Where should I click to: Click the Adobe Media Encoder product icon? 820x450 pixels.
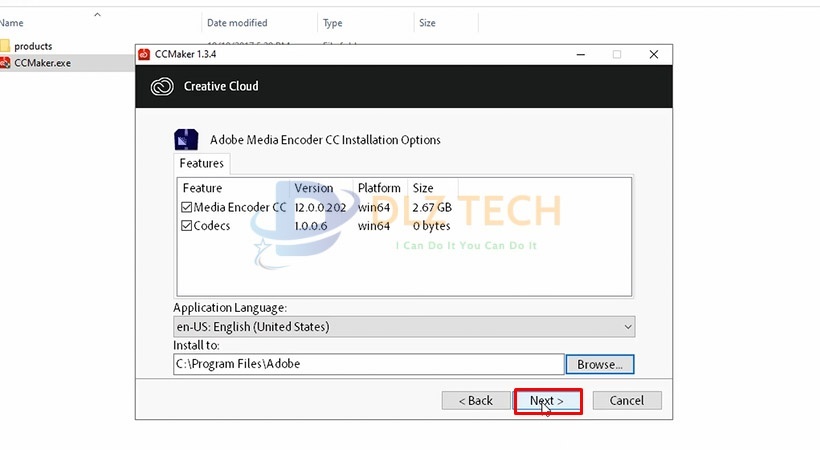[186, 140]
